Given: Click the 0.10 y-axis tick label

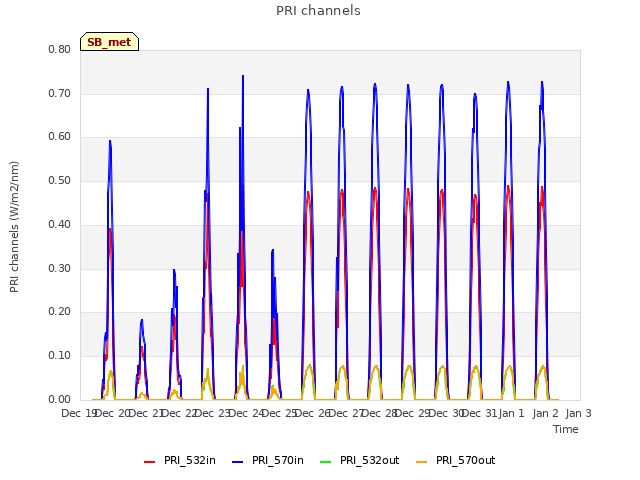Looking at the screenshot, I should click(60, 356).
